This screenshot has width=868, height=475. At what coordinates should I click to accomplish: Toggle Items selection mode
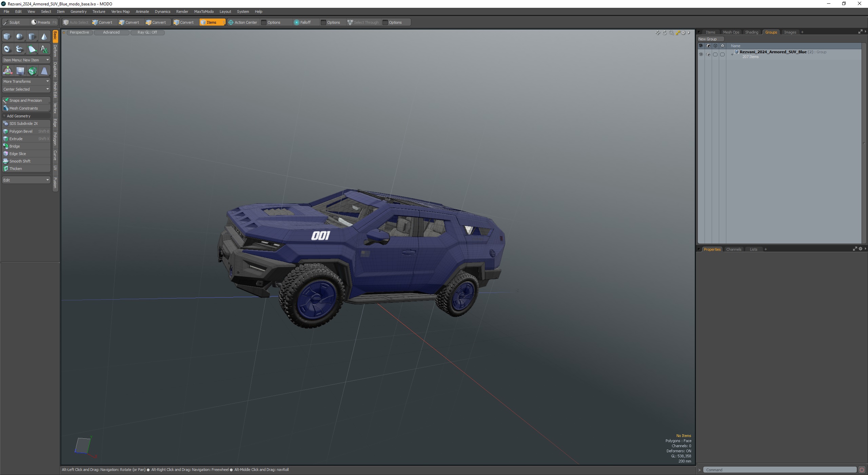212,22
